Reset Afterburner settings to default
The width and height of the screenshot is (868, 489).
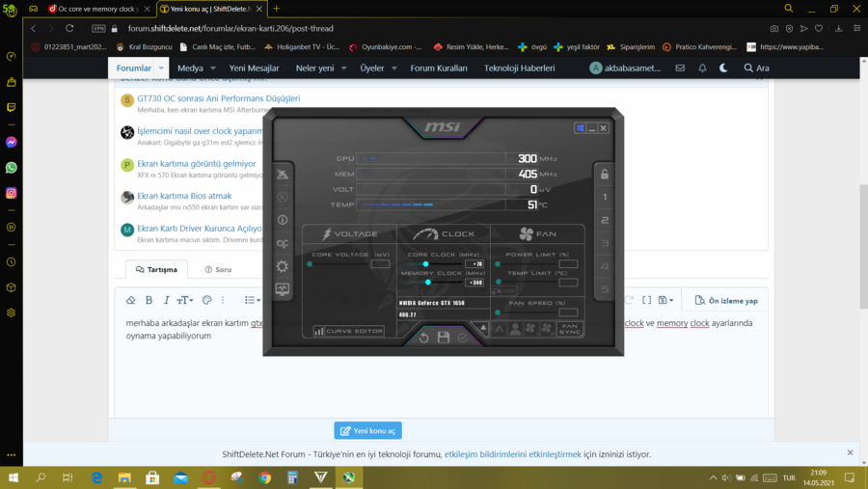[x=424, y=338]
